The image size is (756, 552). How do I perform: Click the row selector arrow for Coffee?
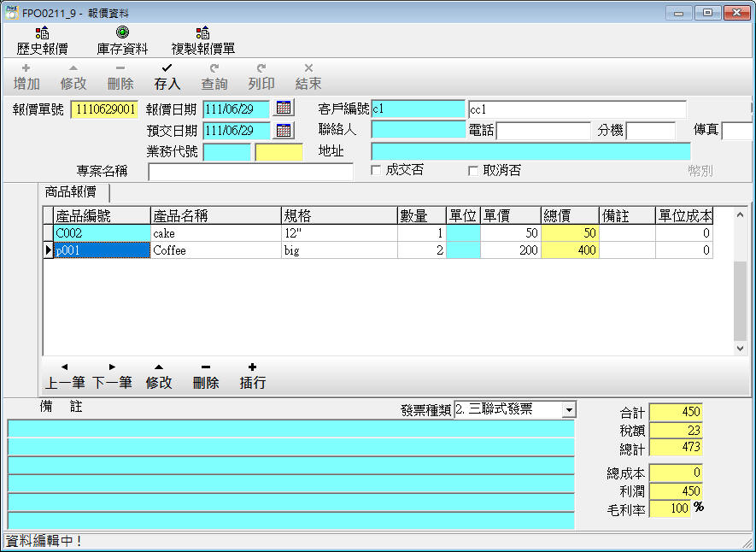click(x=48, y=250)
